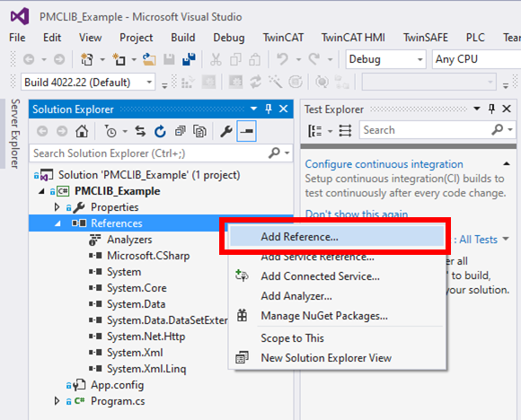This screenshot has height=420, width=521.
Task: Click the Visual Studio logo icon
Action: 20,16
